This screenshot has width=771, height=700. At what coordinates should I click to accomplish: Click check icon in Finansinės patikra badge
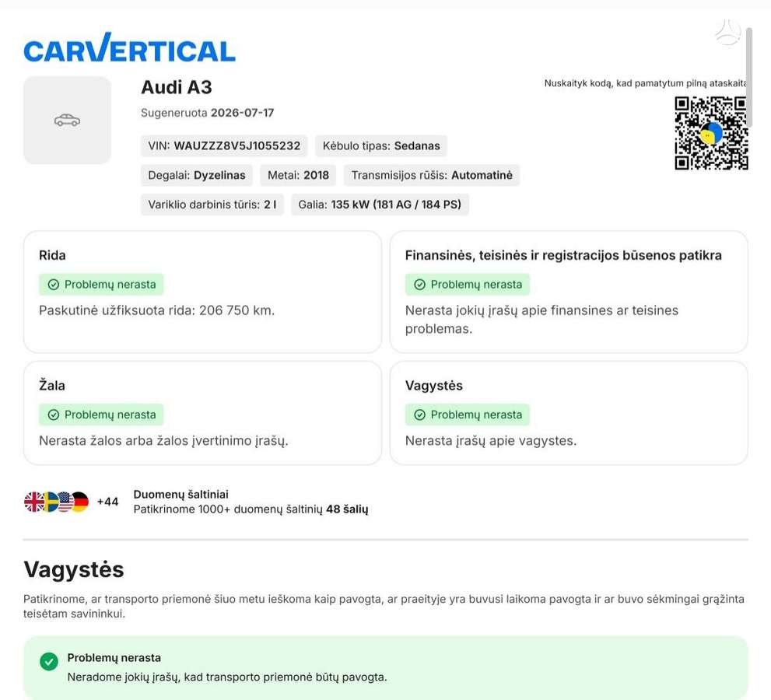tap(420, 285)
